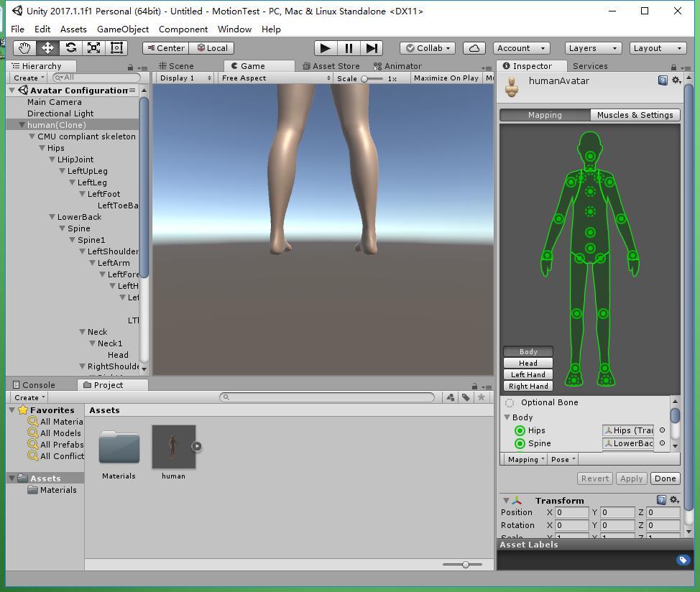Click the Done button

coord(666,478)
